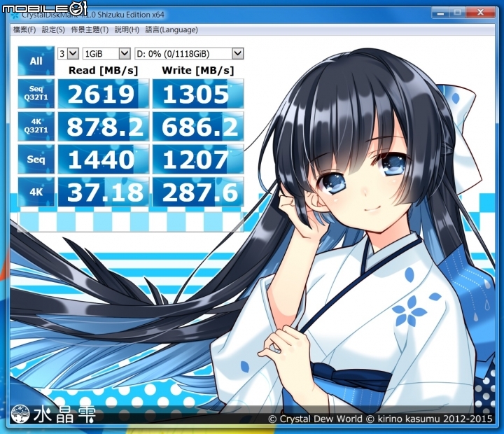Click the Seq Q32T1 write result 1305
This screenshot has height=434, width=504.
point(198,94)
